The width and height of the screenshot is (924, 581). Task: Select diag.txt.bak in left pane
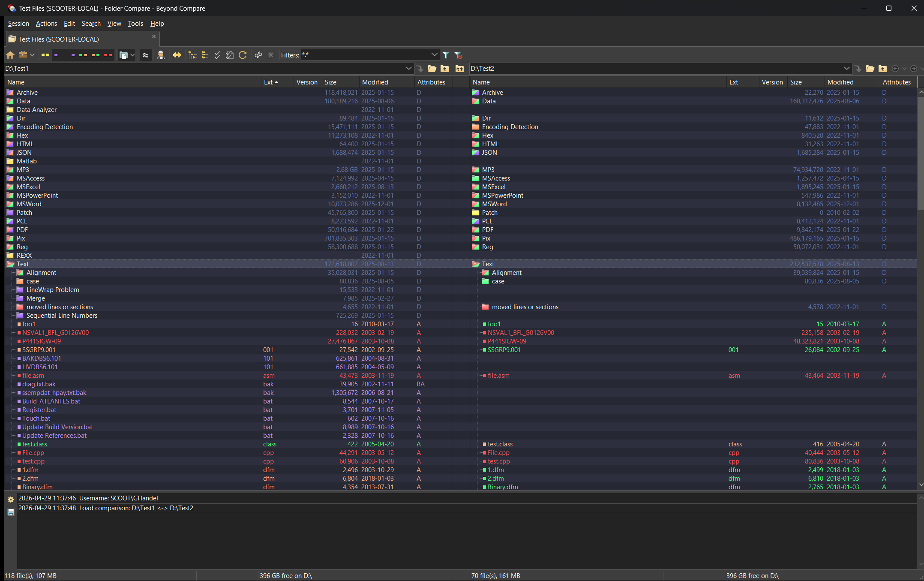(39, 384)
